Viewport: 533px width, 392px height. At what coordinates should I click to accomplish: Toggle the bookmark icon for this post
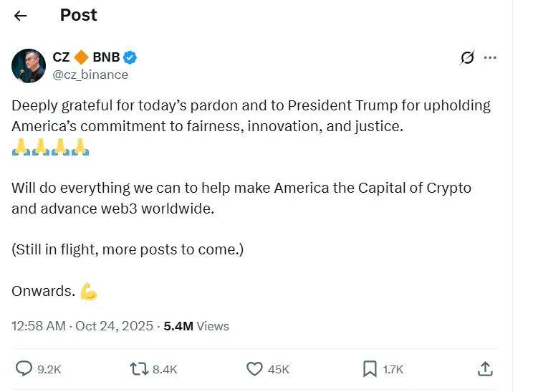coord(370,368)
